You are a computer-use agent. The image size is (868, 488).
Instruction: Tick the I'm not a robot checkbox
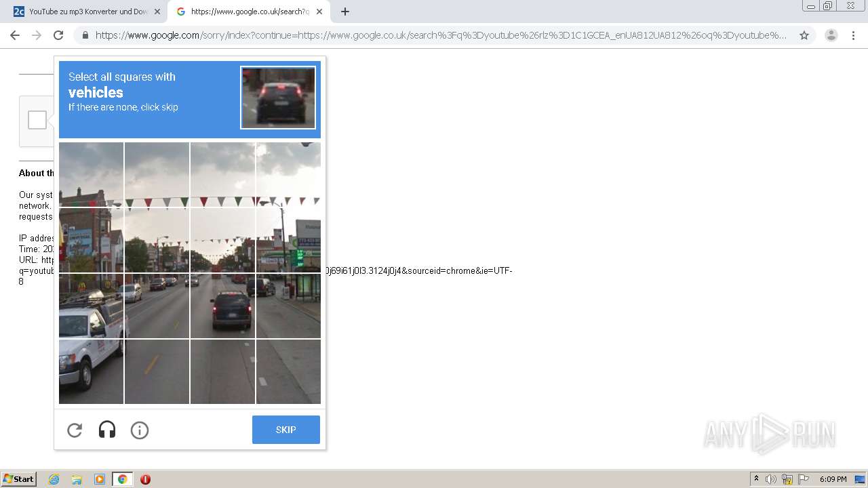[x=37, y=120]
